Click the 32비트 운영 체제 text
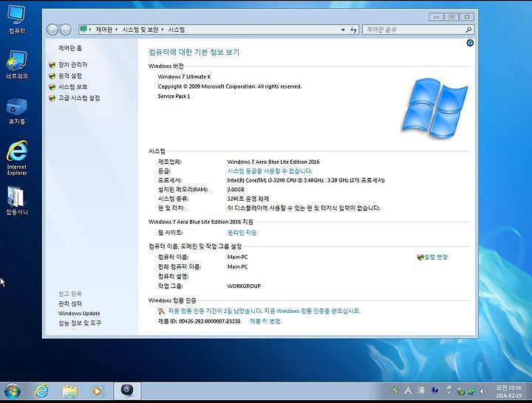Screen dimensions: 532x403 [x=248, y=199]
